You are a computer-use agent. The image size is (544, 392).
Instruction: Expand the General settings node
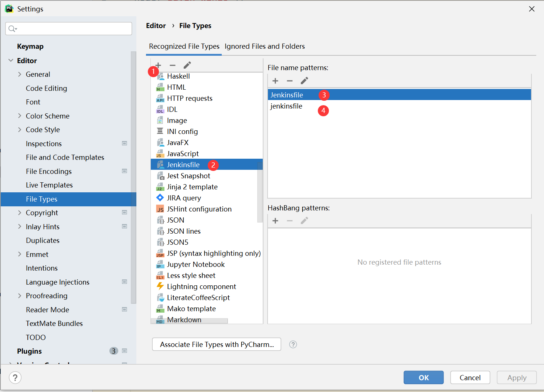pyautogui.click(x=20, y=74)
